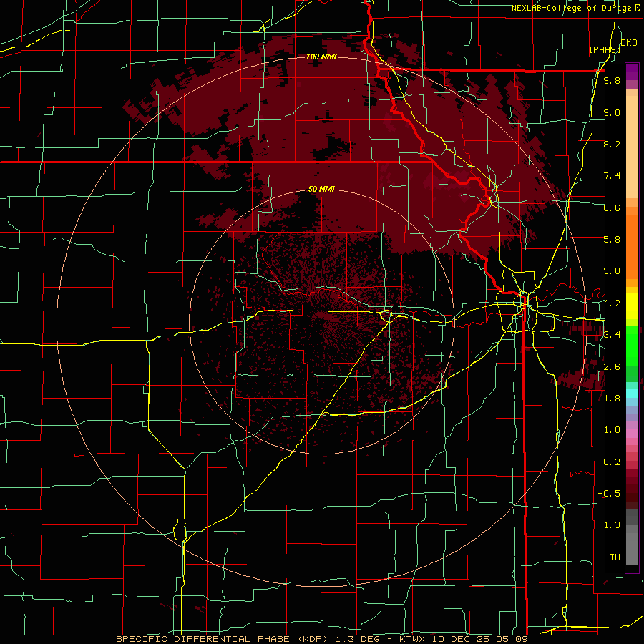Click the 0.2 value on the color scale
644x644 pixels.
tap(612, 462)
